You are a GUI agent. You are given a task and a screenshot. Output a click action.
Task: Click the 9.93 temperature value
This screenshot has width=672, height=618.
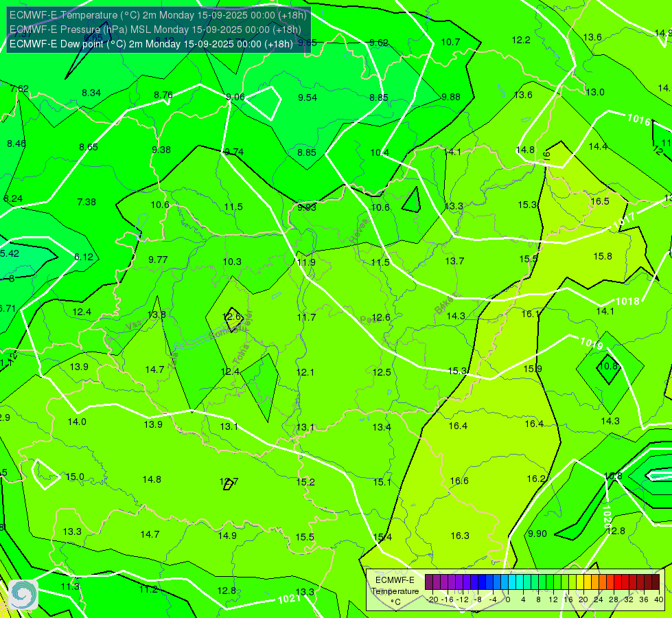[307, 207]
